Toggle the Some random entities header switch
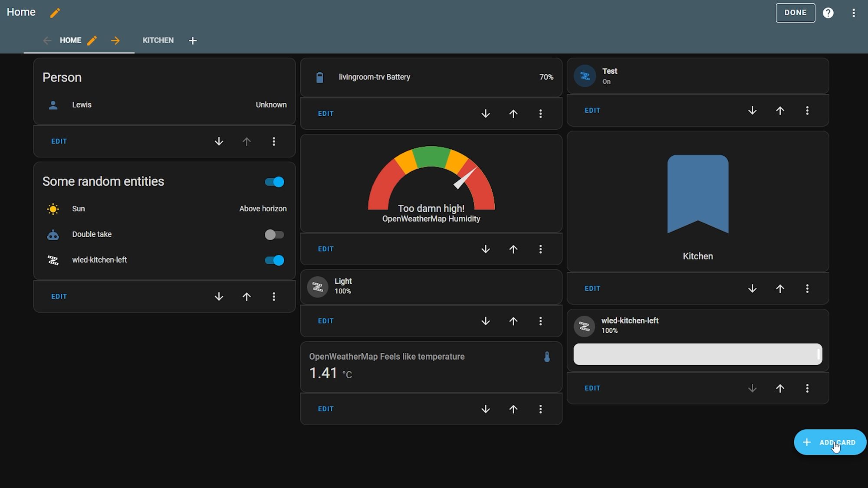 pos(275,182)
